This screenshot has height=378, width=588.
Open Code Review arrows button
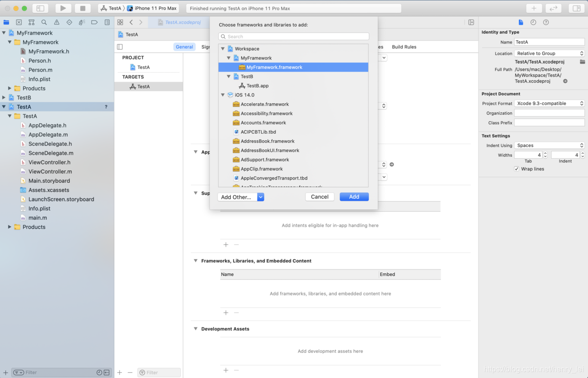click(x=552, y=8)
